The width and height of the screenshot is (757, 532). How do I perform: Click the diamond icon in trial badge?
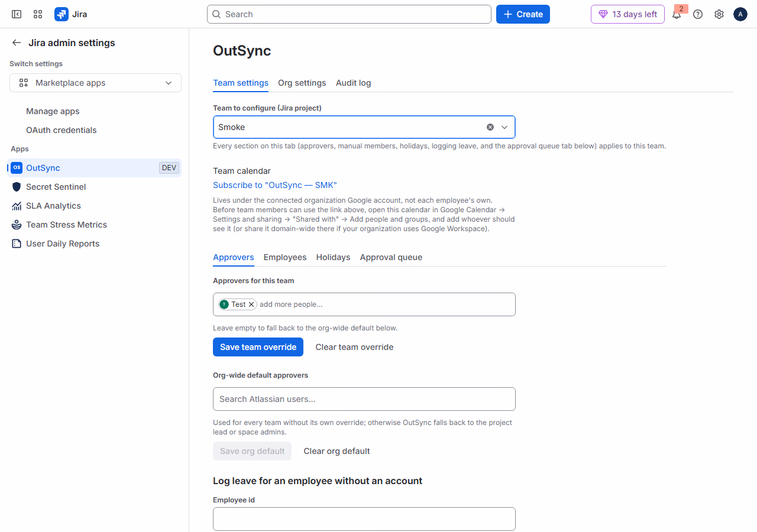[x=603, y=14]
